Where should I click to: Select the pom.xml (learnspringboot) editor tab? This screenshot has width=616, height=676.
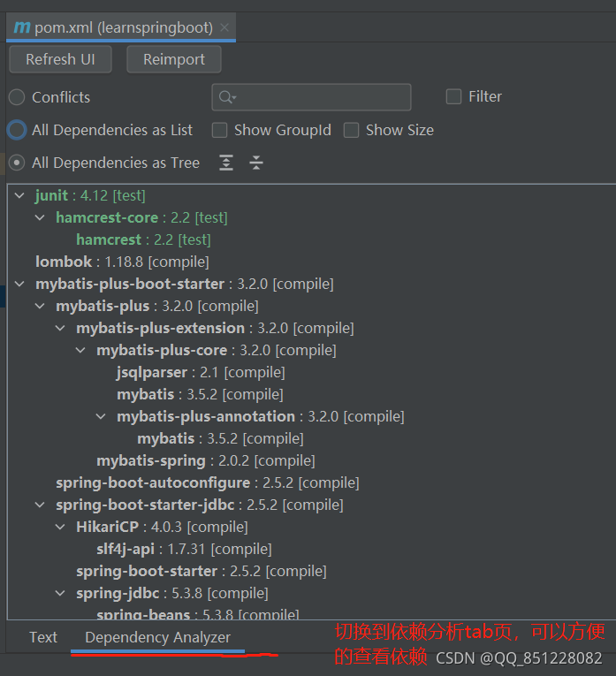click(121, 27)
